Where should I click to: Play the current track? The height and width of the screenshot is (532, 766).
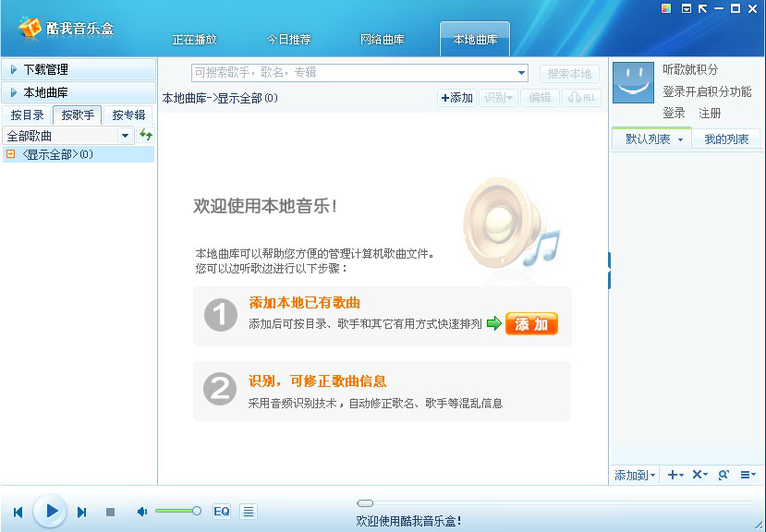(50, 512)
